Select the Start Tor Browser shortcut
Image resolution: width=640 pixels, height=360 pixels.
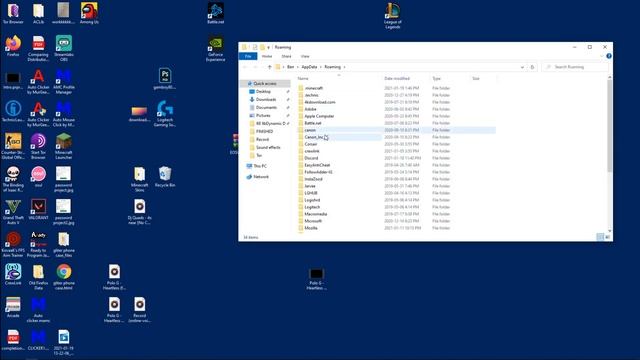(38, 147)
